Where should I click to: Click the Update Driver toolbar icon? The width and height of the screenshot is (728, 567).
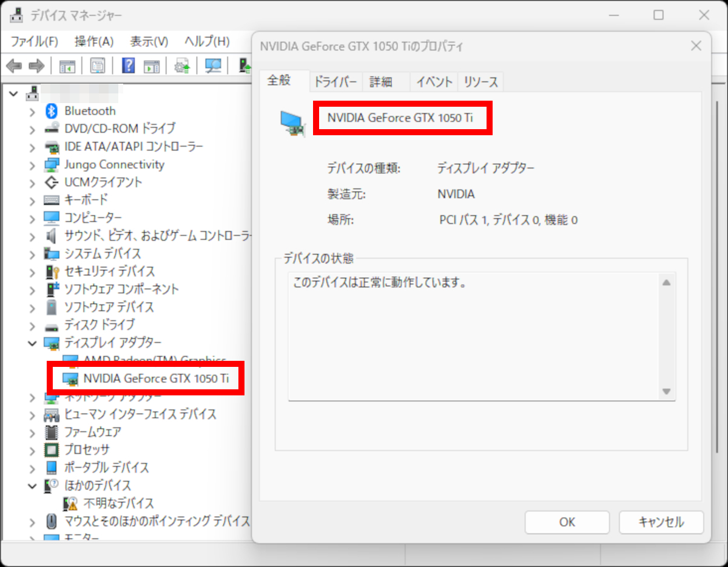click(x=181, y=65)
